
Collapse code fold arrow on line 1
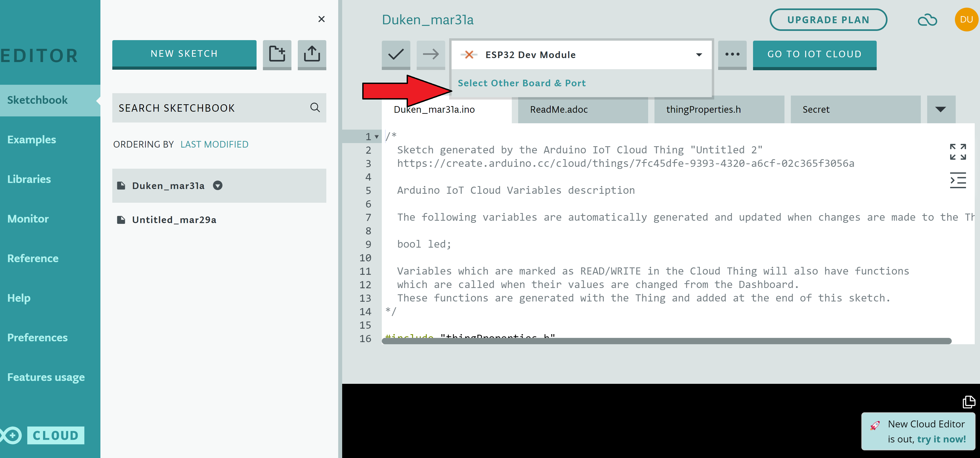pos(377,137)
